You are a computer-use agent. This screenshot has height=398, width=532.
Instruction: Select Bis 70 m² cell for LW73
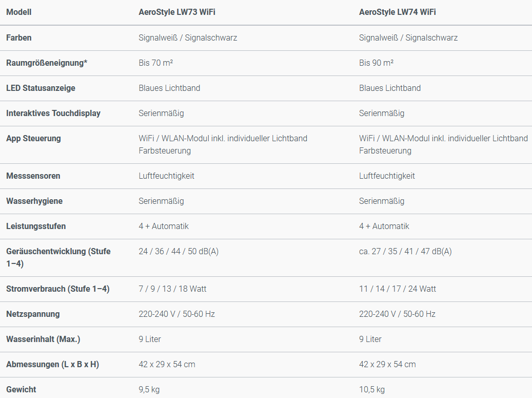(155, 63)
